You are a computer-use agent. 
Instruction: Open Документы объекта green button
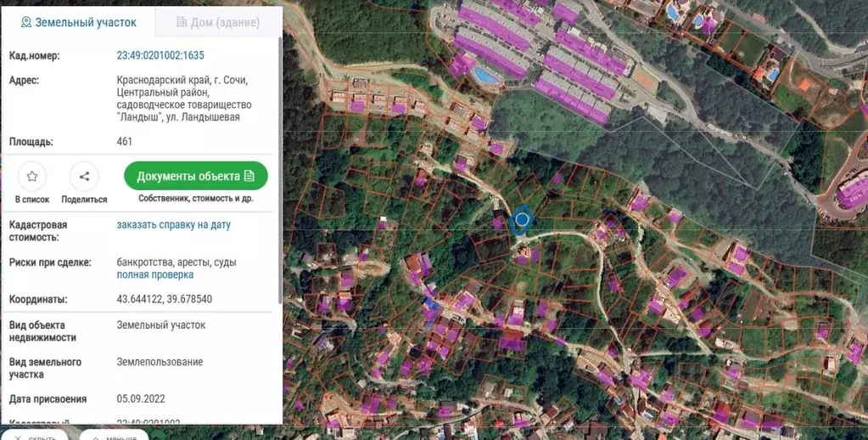point(196,177)
